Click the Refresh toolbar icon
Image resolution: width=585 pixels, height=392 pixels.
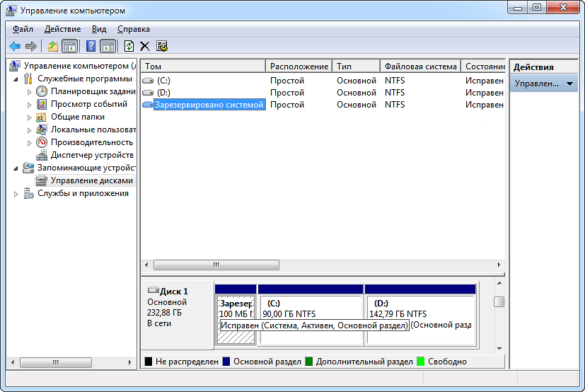[129, 46]
